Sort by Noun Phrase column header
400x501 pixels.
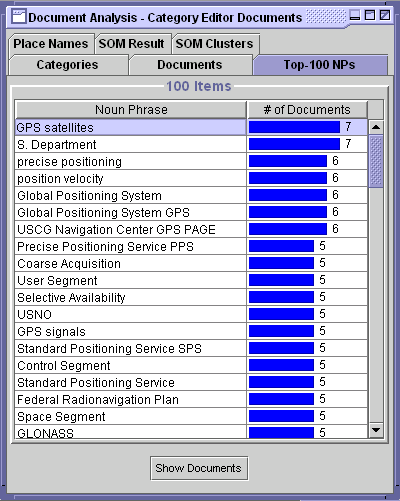[131, 110]
